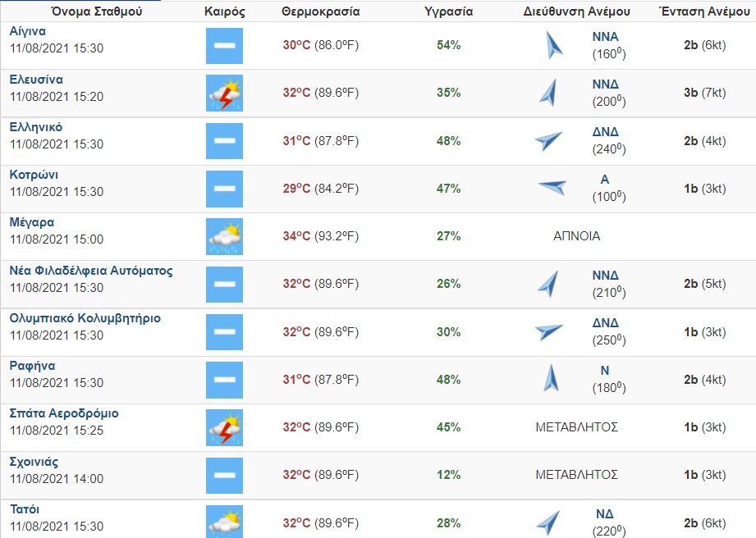This screenshot has height=538, width=756.
Task: Click the Νέα Φιλαδέλφεια wind arrow icon
Action: click(x=548, y=284)
